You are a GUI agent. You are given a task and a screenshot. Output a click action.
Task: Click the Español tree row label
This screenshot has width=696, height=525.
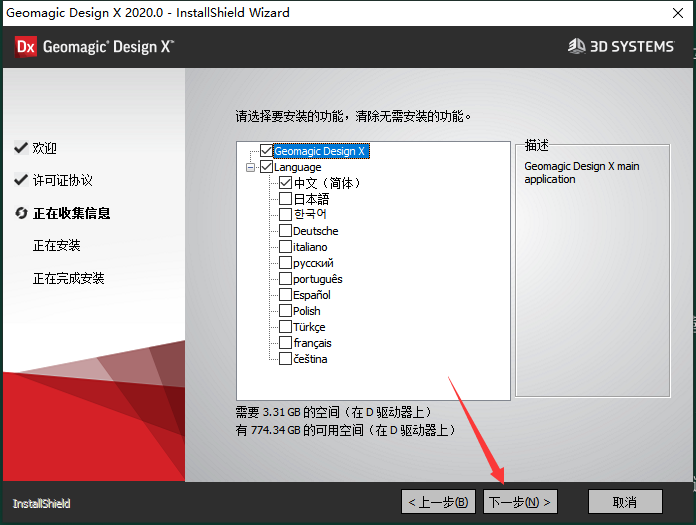click(312, 295)
